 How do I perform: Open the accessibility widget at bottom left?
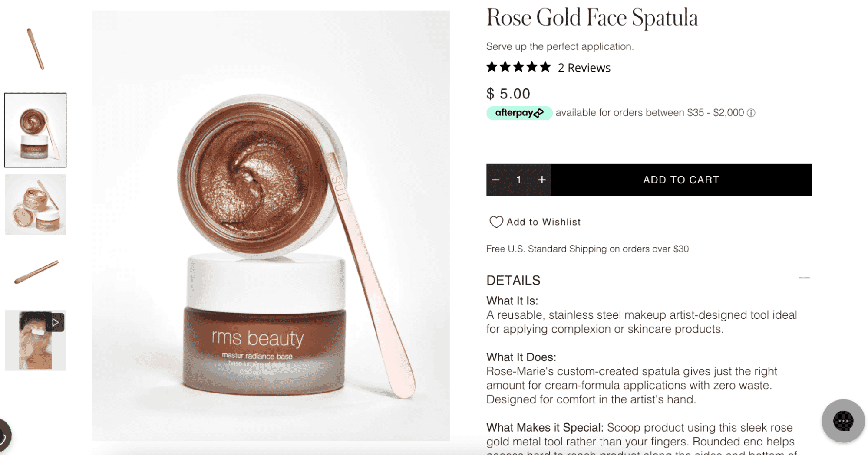pyautogui.click(x=3, y=436)
